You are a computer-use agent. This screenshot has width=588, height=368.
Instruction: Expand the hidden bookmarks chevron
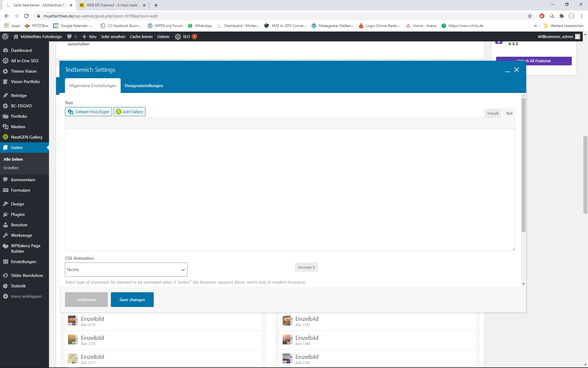[535, 26]
